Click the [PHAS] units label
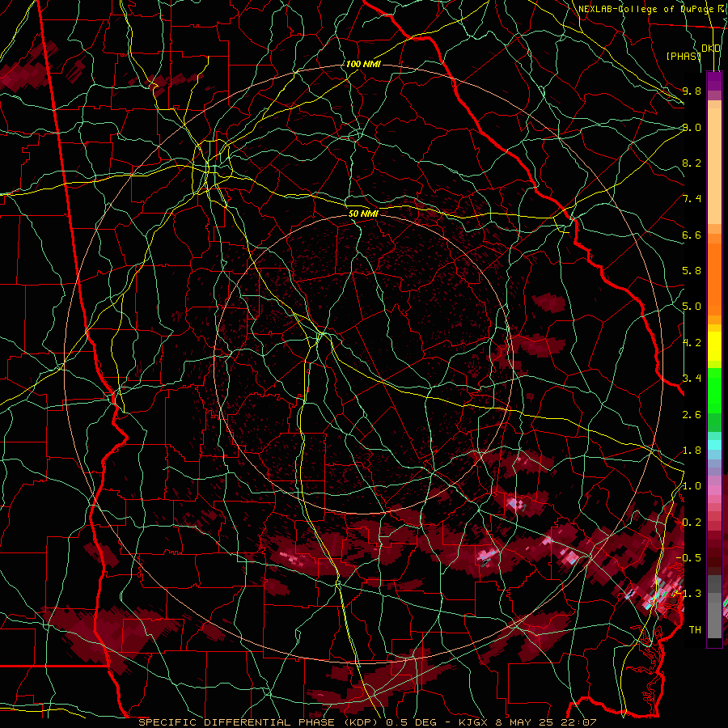Screen dimensions: 728x728 pyautogui.click(x=684, y=56)
